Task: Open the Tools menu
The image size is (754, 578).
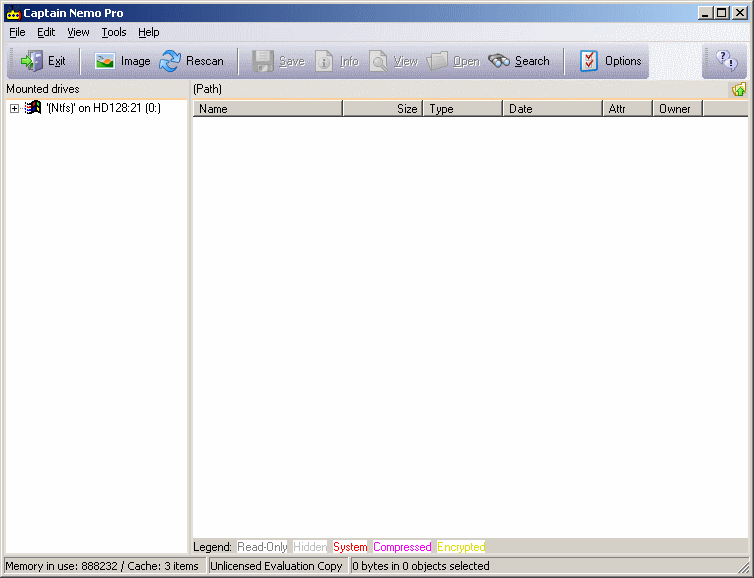Action: 114,32
